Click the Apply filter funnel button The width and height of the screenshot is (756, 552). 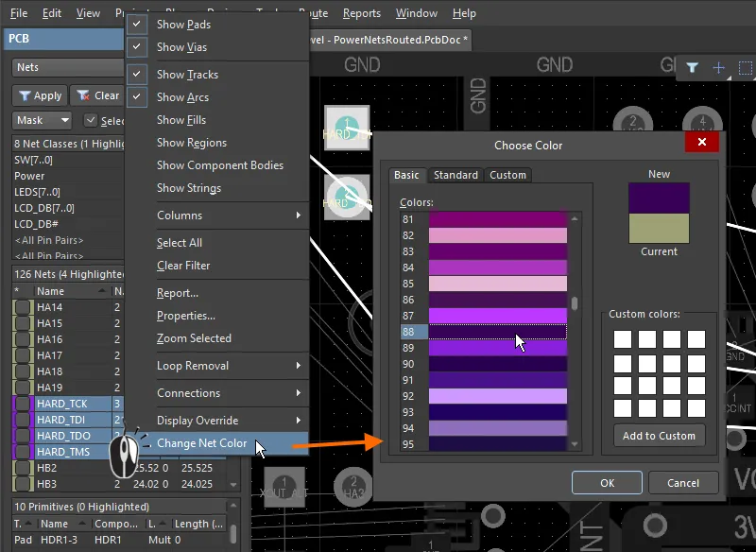point(25,95)
